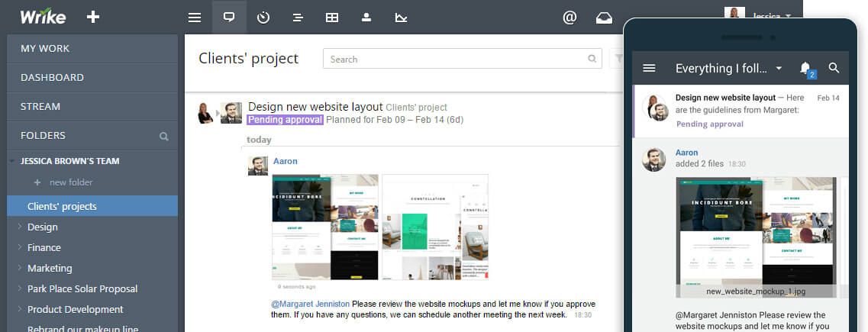Tap the Design new website layout card on phone
Viewport: 868px width, 332px height.
tap(741, 111)
